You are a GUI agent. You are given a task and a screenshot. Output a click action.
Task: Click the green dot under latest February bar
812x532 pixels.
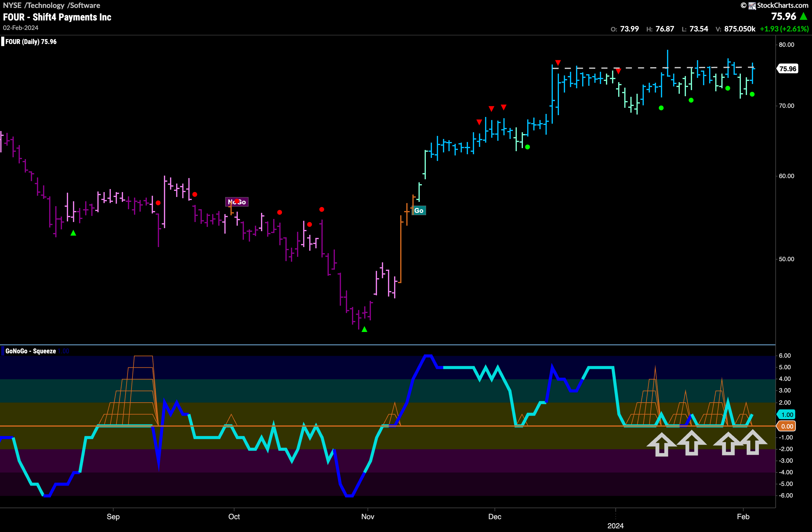point(752,95)
